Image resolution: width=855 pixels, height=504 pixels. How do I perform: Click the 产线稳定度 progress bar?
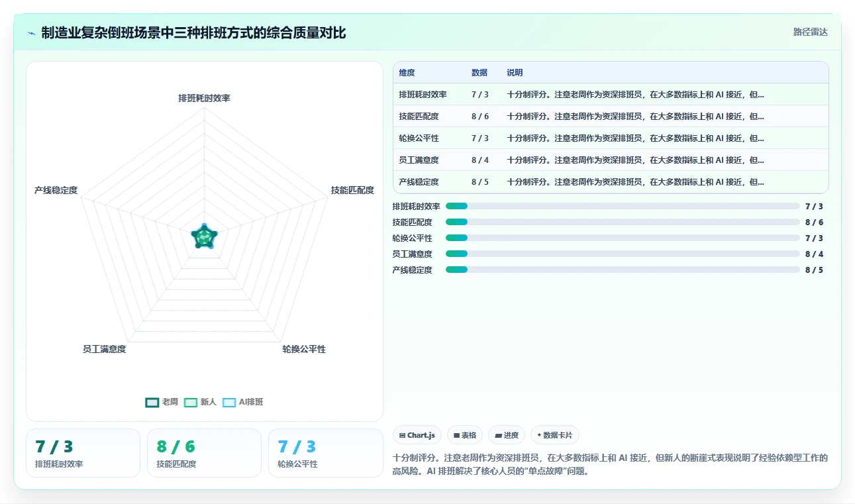[623, 270]
